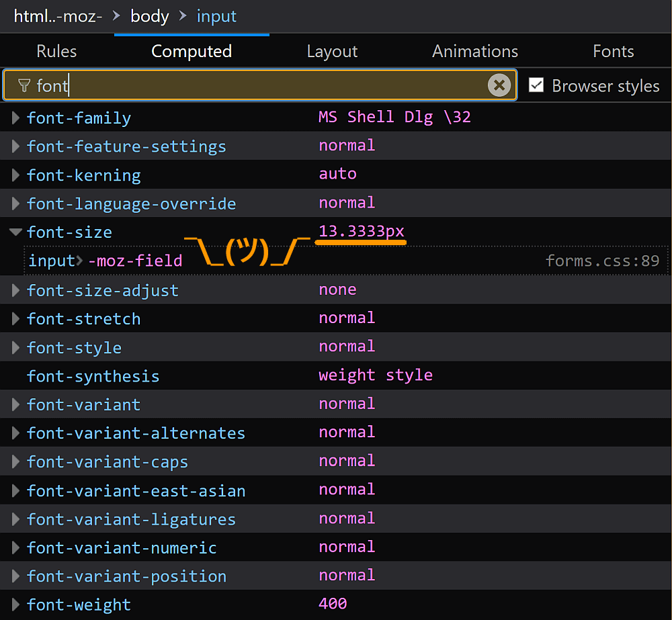Expand the font-stretch property twisty
This screenshot has height=620, width=672.
[x=16, y=319]
